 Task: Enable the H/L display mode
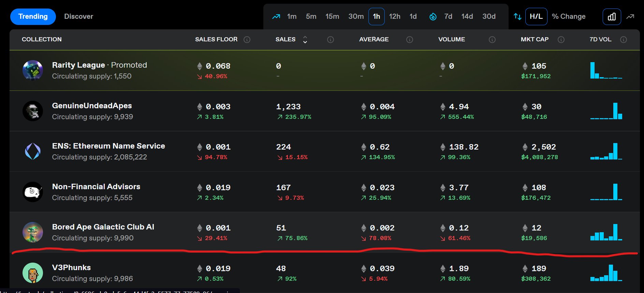(x=536, y=16)
